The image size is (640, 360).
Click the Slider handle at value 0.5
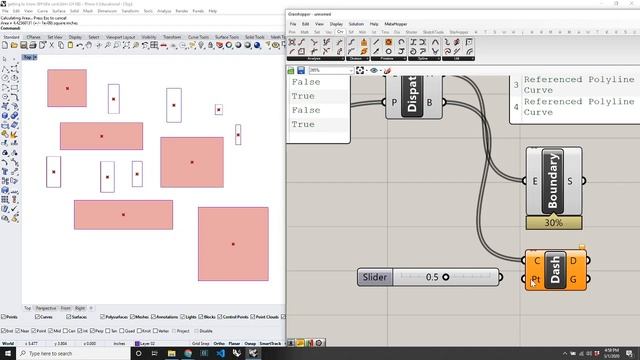(446, 277)
